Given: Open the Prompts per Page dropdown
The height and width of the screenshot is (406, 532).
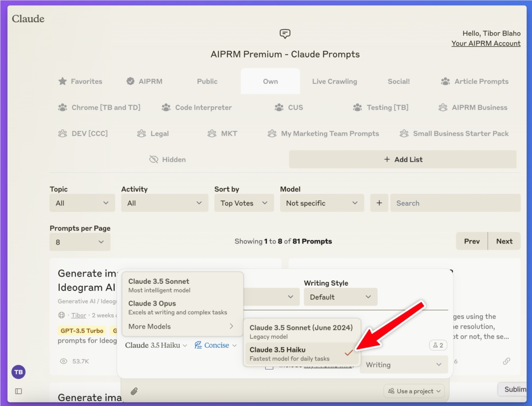Looking at the screenshot, I should pos(80,242).
